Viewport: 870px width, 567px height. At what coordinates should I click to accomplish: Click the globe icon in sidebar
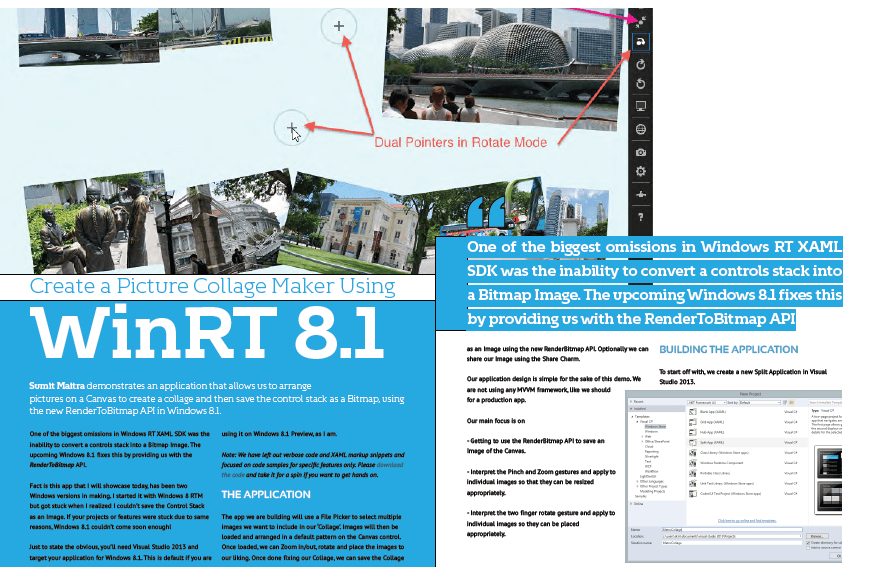click(641, 129)
